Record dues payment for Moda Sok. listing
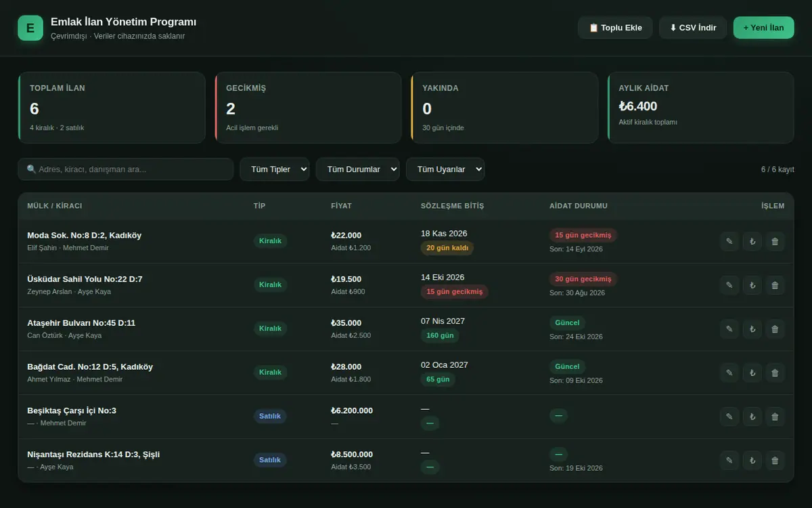The width and height of the screenshot is (812, 508). (752, 241)
